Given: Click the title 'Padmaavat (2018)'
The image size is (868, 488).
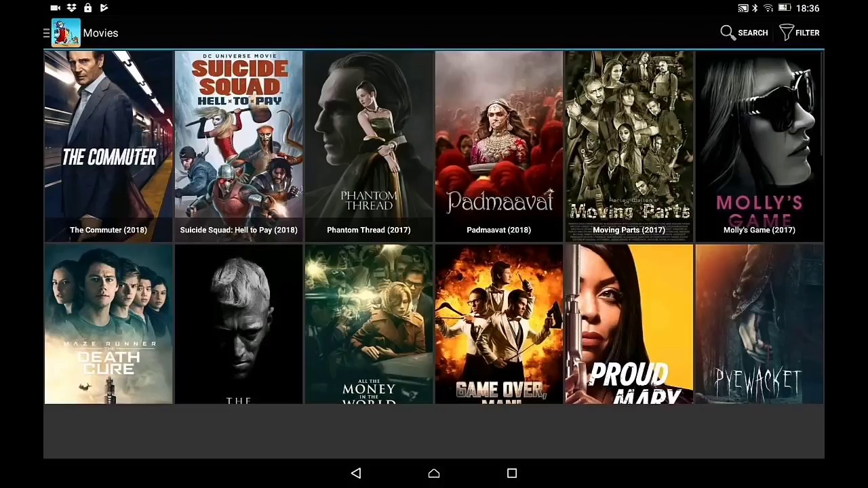Looking at the screenshot, I should [499, 230].
